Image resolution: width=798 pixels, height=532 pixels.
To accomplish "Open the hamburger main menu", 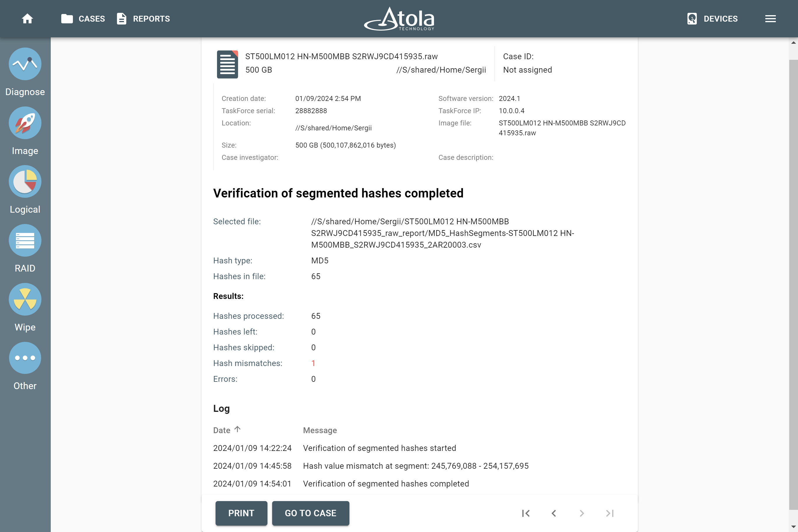I will click(770, 19).
